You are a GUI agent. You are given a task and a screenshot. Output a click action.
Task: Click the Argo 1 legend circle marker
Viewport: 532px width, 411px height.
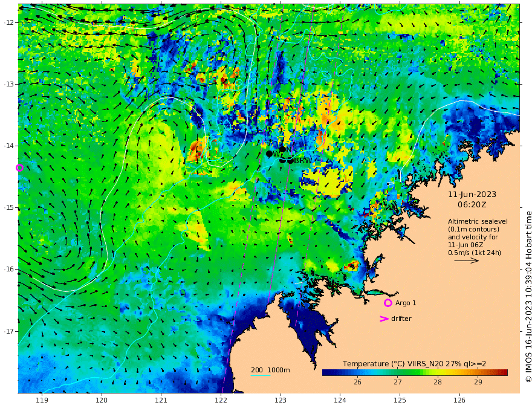pyautogui.click(x=388, y=303)
